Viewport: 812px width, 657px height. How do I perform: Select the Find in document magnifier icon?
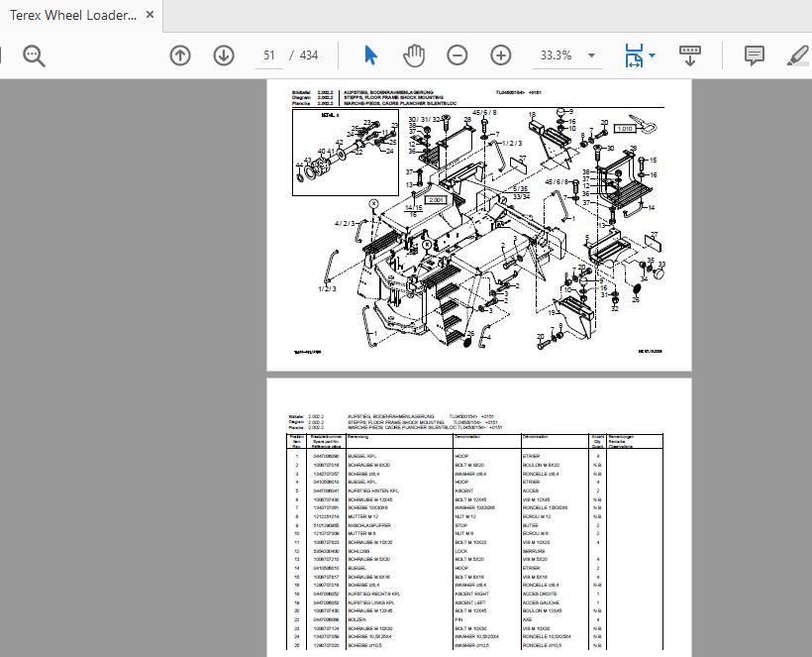tap(34, 55)
